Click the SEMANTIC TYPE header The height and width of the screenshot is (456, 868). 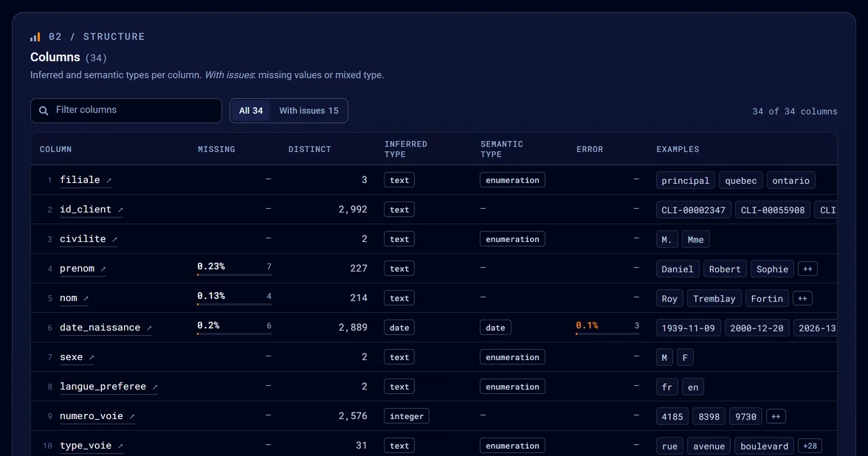click(x=502, y=149)
